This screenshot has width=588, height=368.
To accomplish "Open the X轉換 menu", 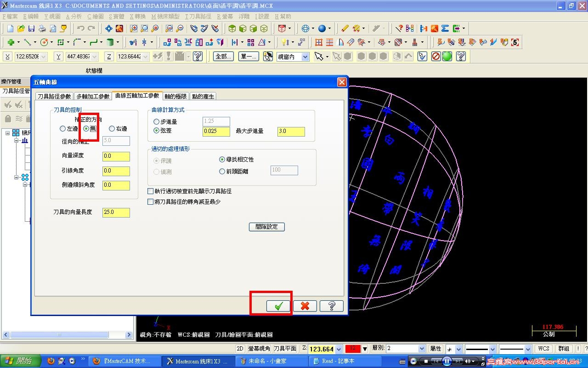I will coord(138,16).
